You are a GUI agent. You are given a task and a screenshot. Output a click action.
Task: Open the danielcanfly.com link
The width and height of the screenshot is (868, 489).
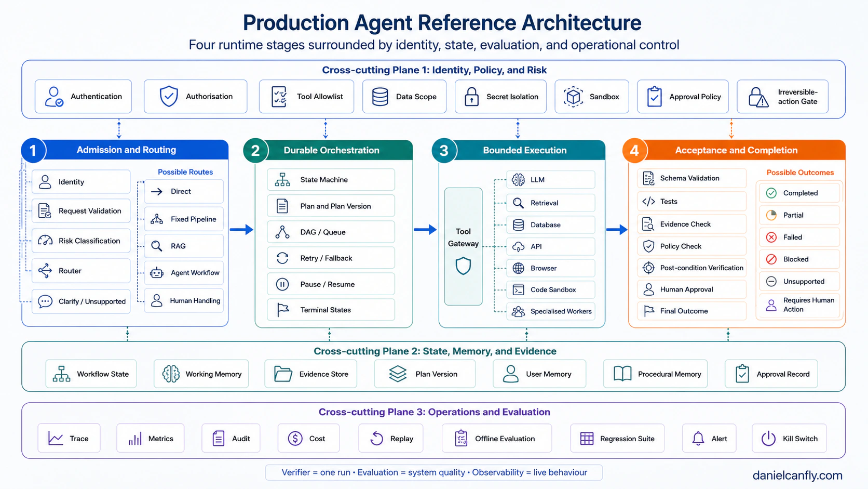(797, 475)
